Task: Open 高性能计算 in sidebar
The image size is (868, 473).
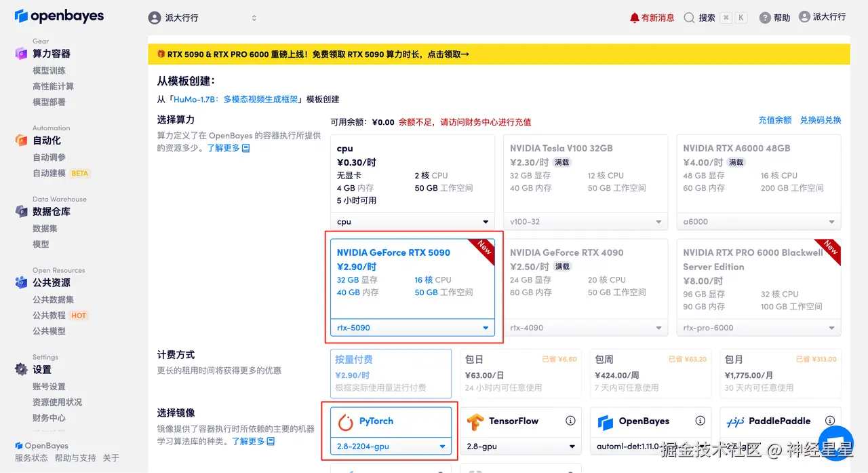Action: pos(54,86)
